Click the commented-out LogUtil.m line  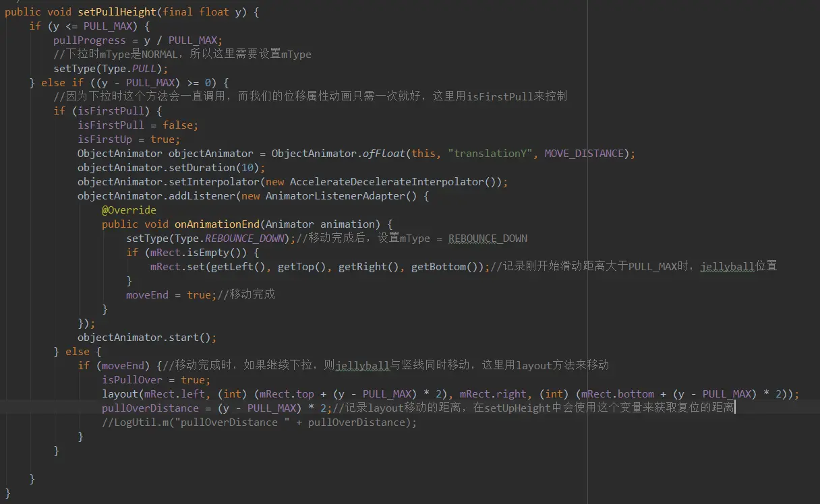[260, 422]
